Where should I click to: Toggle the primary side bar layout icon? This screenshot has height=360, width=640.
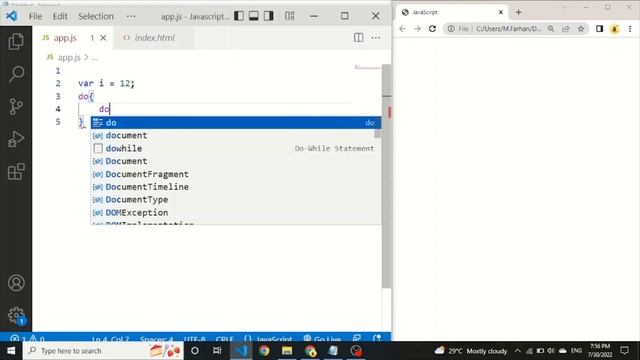[239, 16]
